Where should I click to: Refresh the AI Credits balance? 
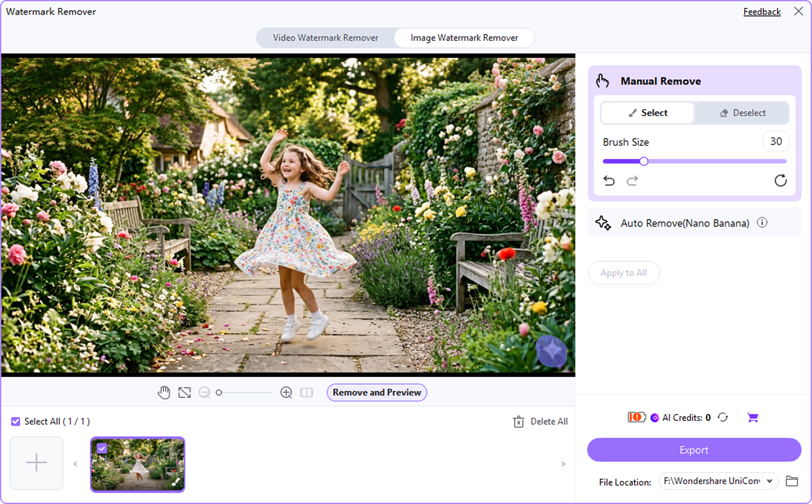[723, 417]
